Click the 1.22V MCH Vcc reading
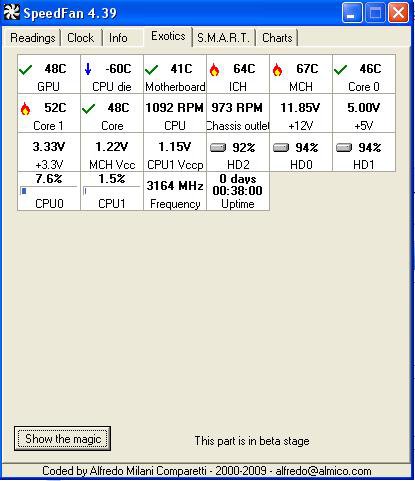 click(112, 147)
